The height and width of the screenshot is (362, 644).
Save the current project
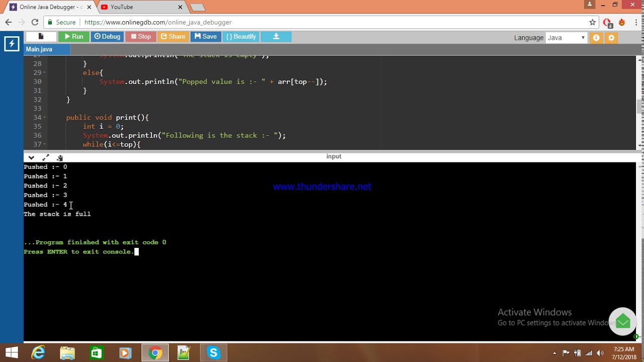tap(205, 36)
